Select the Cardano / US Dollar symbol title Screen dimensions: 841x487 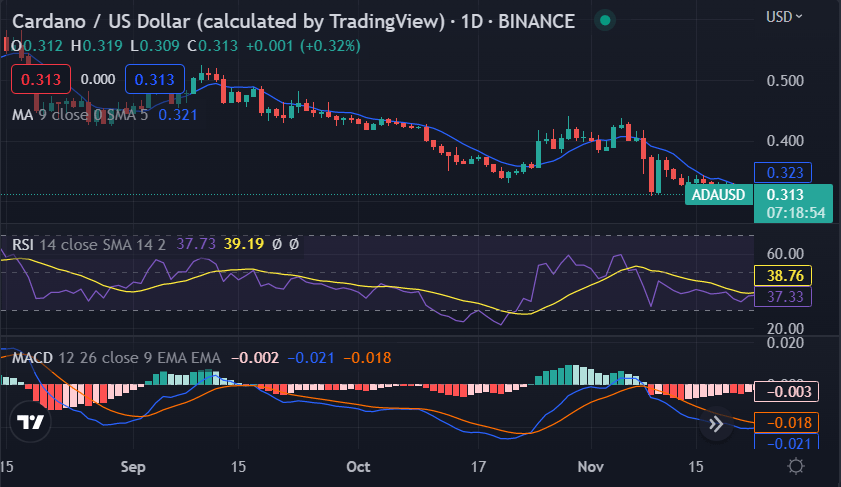tap(293, 21)
